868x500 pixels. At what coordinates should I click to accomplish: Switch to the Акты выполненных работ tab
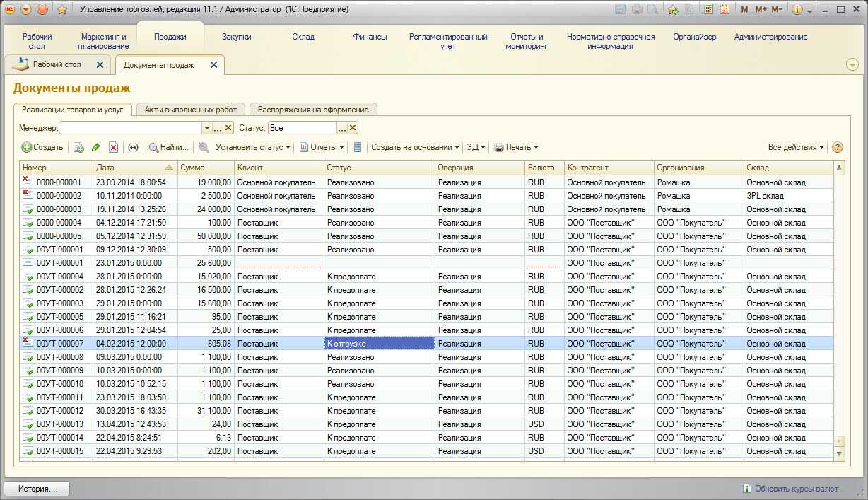(191, 110)
